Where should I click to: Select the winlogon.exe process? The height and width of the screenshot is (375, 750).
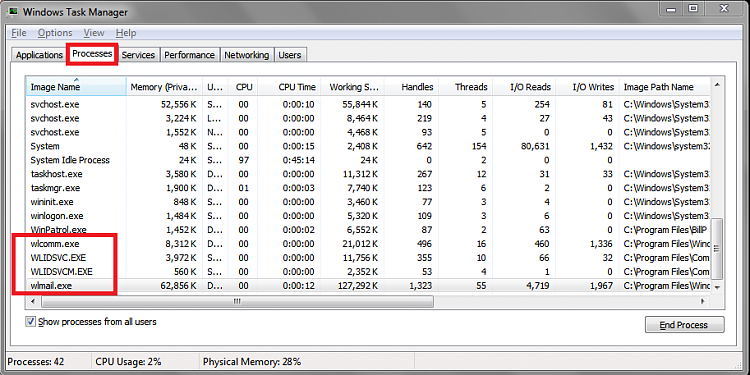369,216
